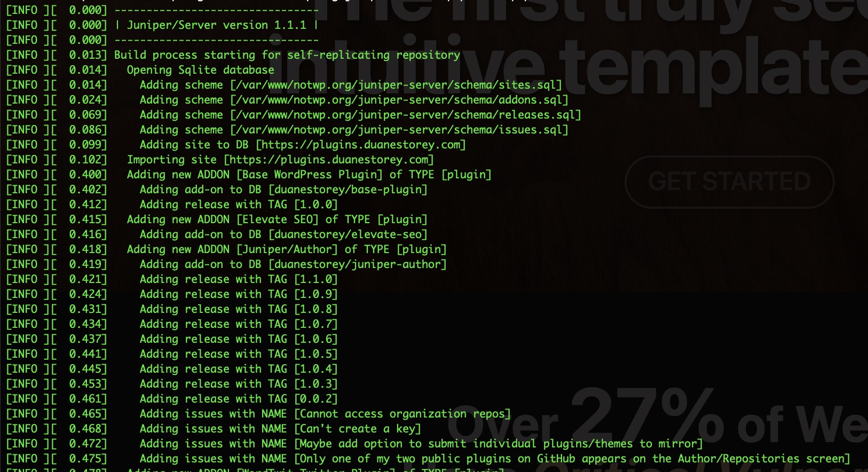
Task: Click the 0.400 timestamp in the log
Action: click(x=85, y=175)
